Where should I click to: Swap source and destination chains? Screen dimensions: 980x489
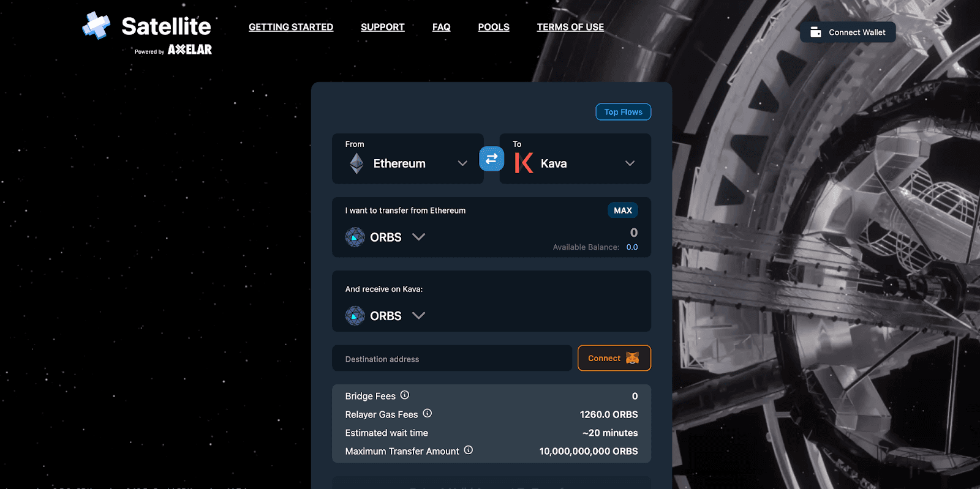click(492, 159)
